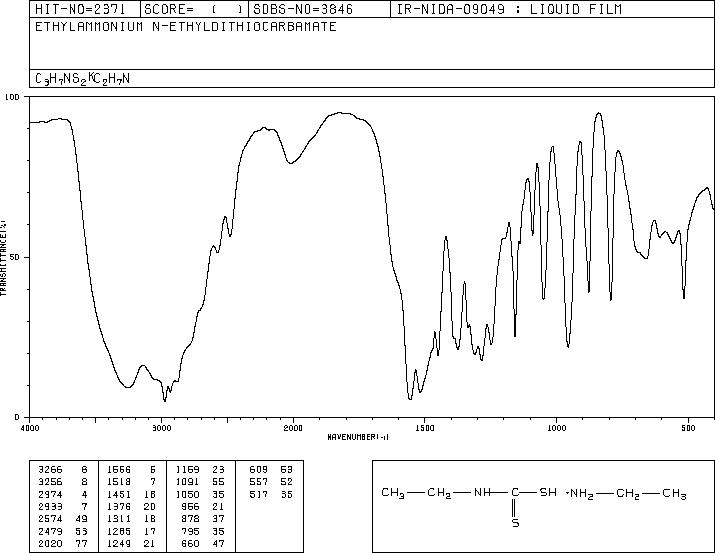Click transmittance value 49 beside 2574
This screenshot has width=715, height=553.
click(x=81, y=519)
